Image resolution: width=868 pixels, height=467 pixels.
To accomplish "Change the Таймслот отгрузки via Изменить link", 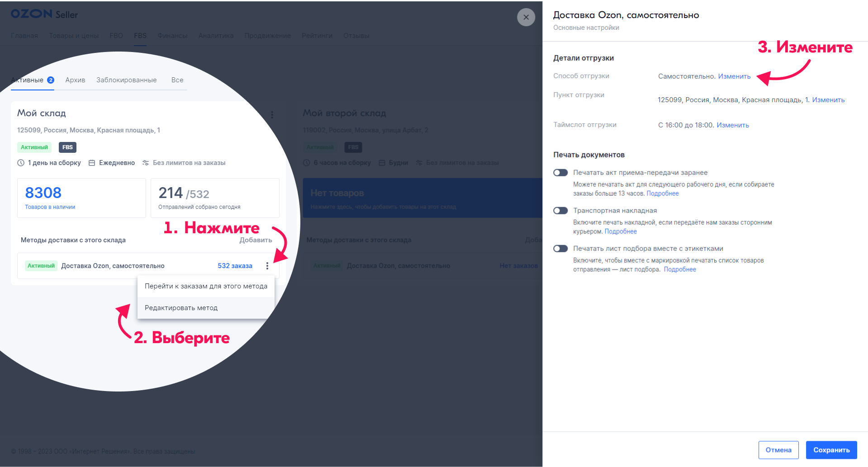I will click(x=733, y=125).
